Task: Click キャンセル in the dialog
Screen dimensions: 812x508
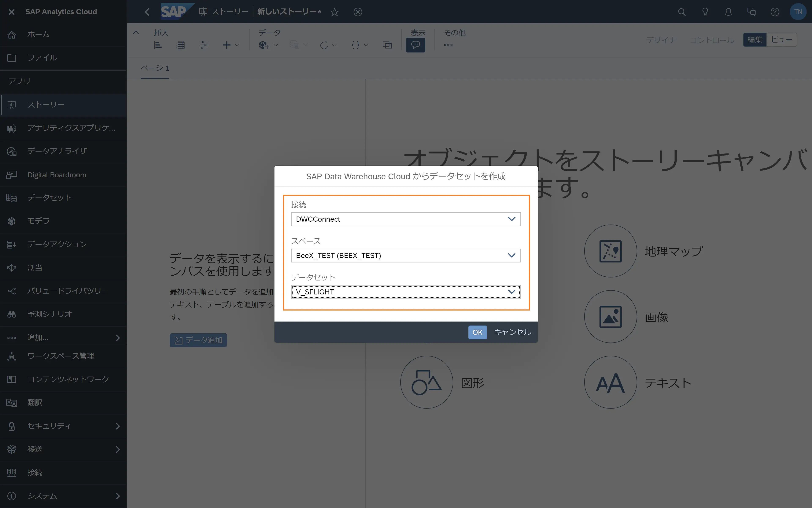Action: (512, 332)
